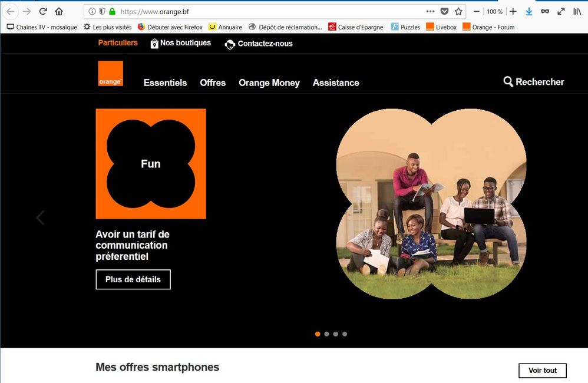This screenshot has width=588, height=383.
Task: Click the Orange logo
Action: coord(111,74)
